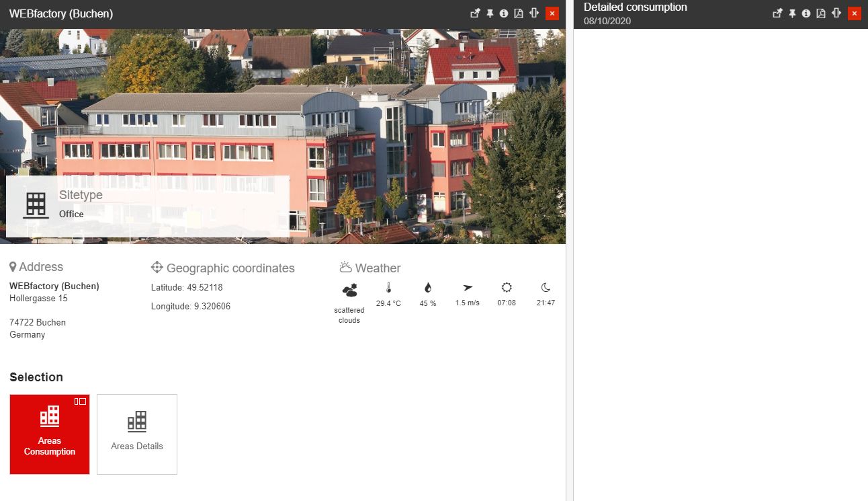Open the Areas Details tile

137,434
